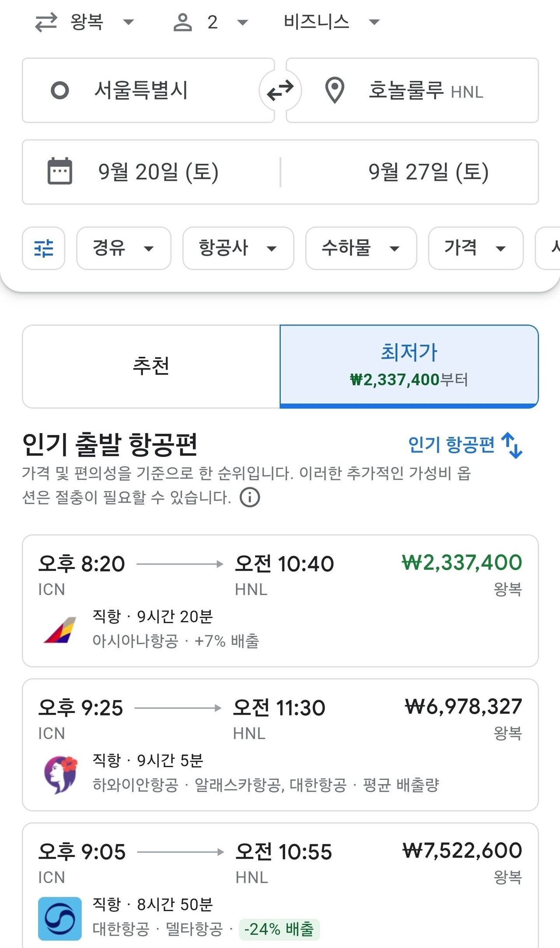Open the 비즈니스 cabin class dropdown
The width and height of the screenshot is (560, 948).
[x=329, y=21]
